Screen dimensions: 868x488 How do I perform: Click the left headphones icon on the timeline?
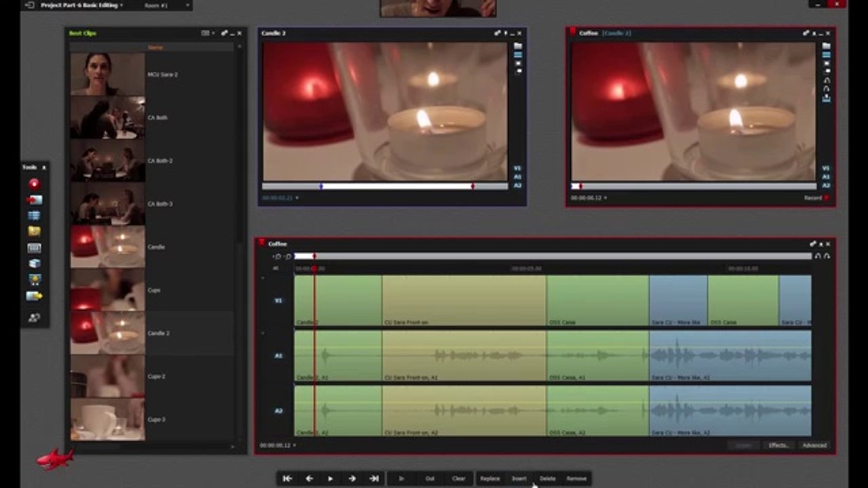coord(818,256)
